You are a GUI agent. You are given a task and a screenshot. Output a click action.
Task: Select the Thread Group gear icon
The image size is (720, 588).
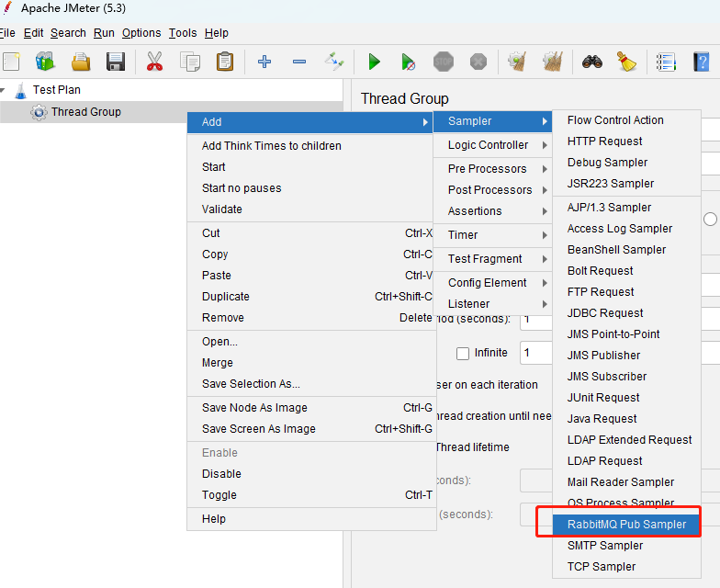tap(39, 112)
